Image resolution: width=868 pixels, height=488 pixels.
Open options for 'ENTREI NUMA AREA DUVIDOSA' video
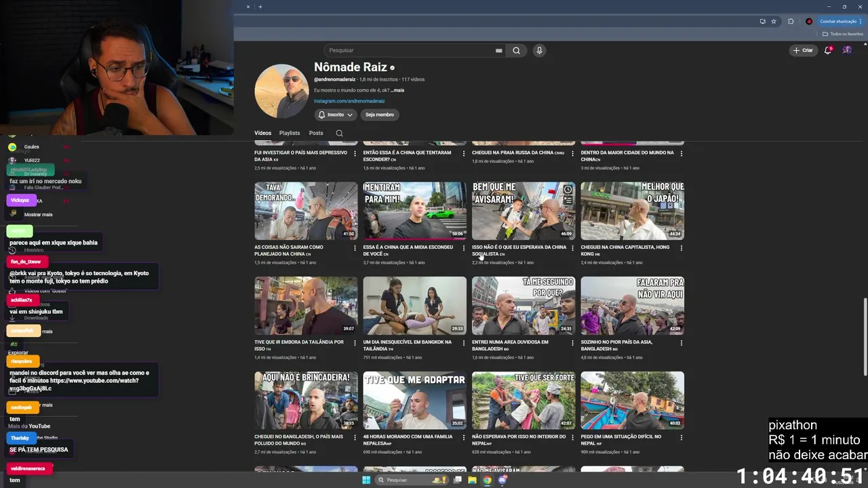click(572, 343)
